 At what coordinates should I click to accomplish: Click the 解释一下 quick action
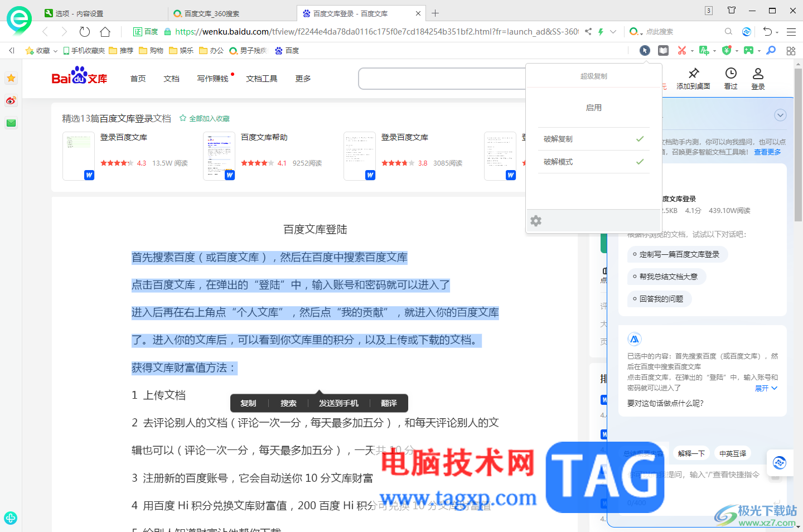pyautogui.click(x=691, y=453)
